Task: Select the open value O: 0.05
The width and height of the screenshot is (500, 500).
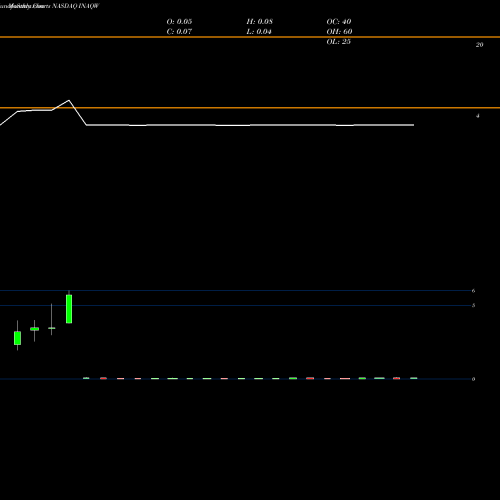Action: [179, 22]
